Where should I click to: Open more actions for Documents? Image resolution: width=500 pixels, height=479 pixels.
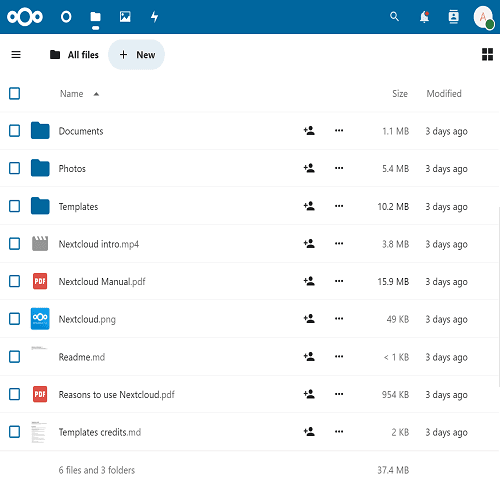(339, 130)
